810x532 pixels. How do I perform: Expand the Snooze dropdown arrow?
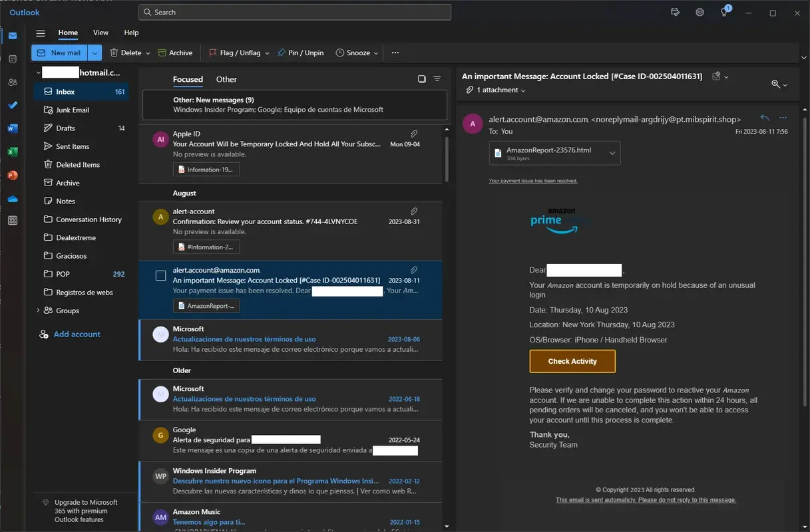(x=376, y=53)
